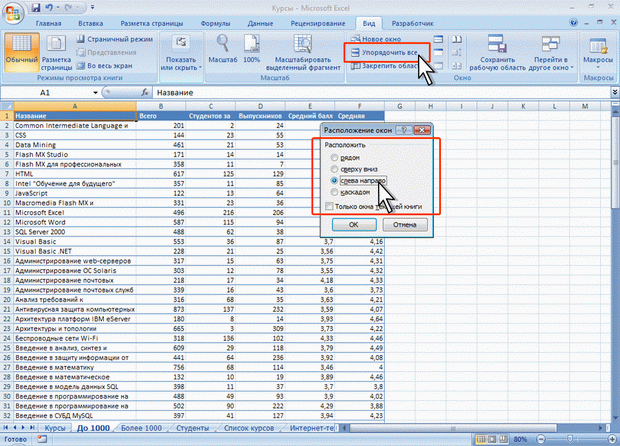Image resolution: width=620 pixels, height=446 pixels.
Task: Switch to the 'Курсы' sheet tab
Action: pyautogui.click(x=55, y=428)
